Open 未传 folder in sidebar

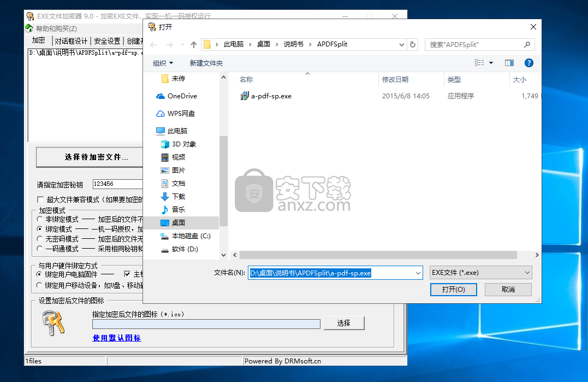(173, 79)
